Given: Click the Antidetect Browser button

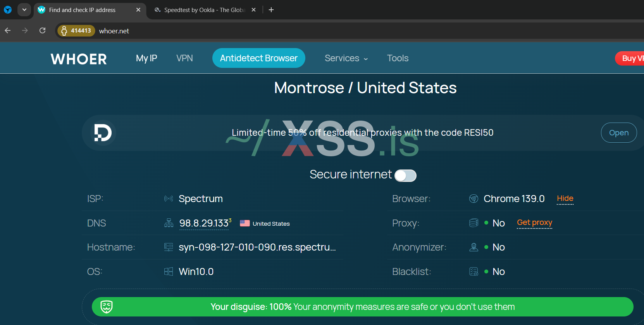Looking at the screenshot, I should (x=259, y=58).
